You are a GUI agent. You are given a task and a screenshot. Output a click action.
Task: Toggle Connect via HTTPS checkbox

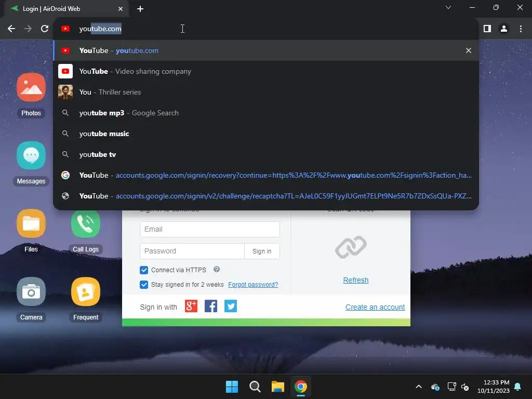tap(144, 270)
